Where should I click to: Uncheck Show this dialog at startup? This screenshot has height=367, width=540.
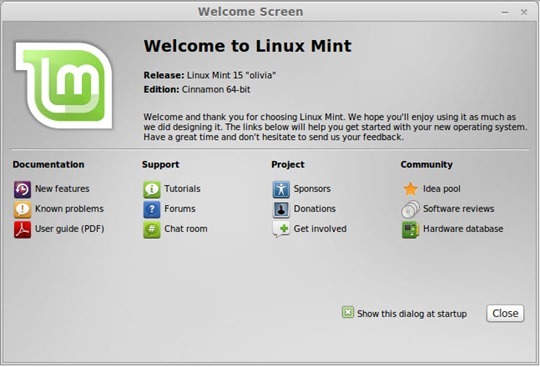coord(348,313)
